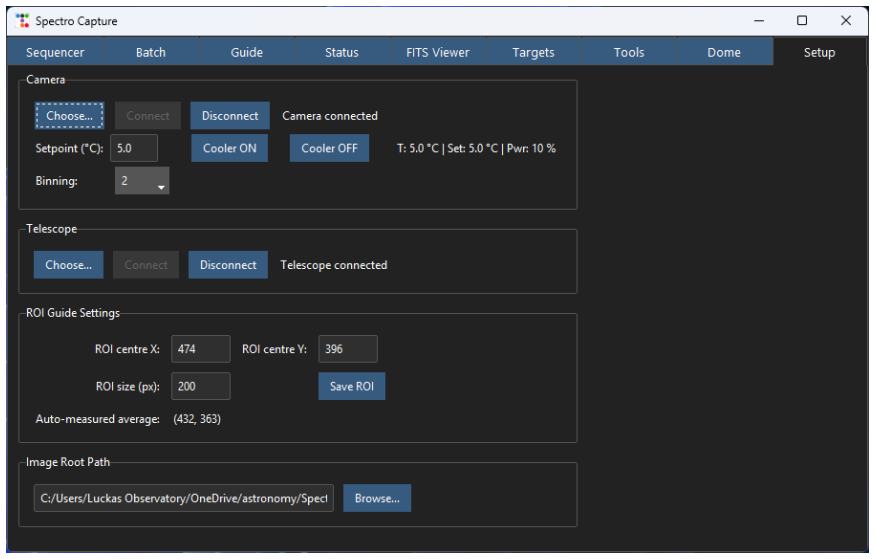Click the 'Auto-measured average:' label
This screenshot has width=875, height=559.
point(98,419)
